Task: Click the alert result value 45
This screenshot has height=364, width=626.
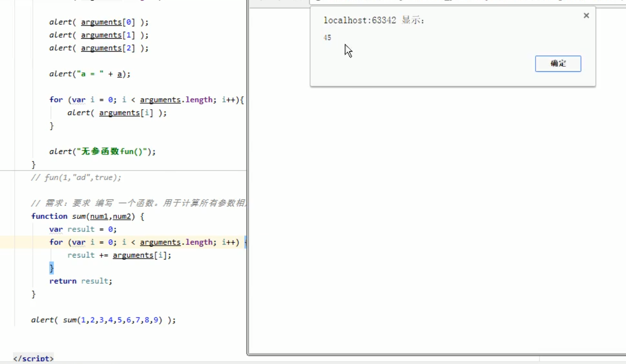Action: (327, 38)
